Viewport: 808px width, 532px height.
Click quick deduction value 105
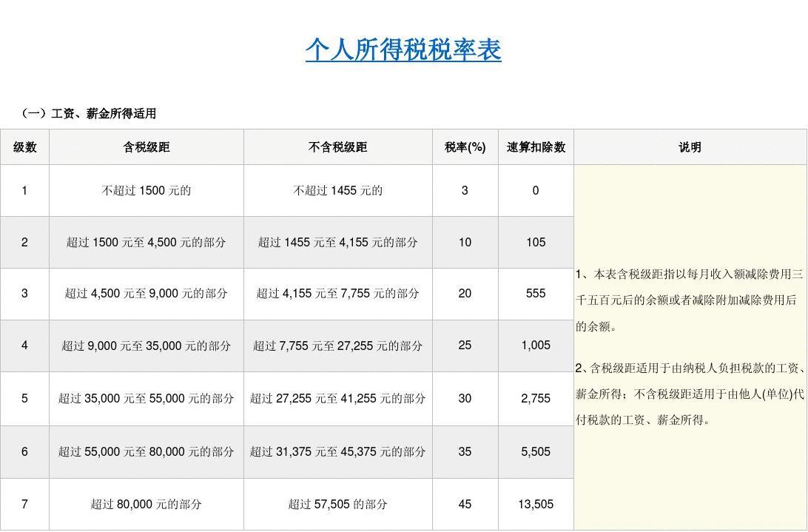[536, 242]
